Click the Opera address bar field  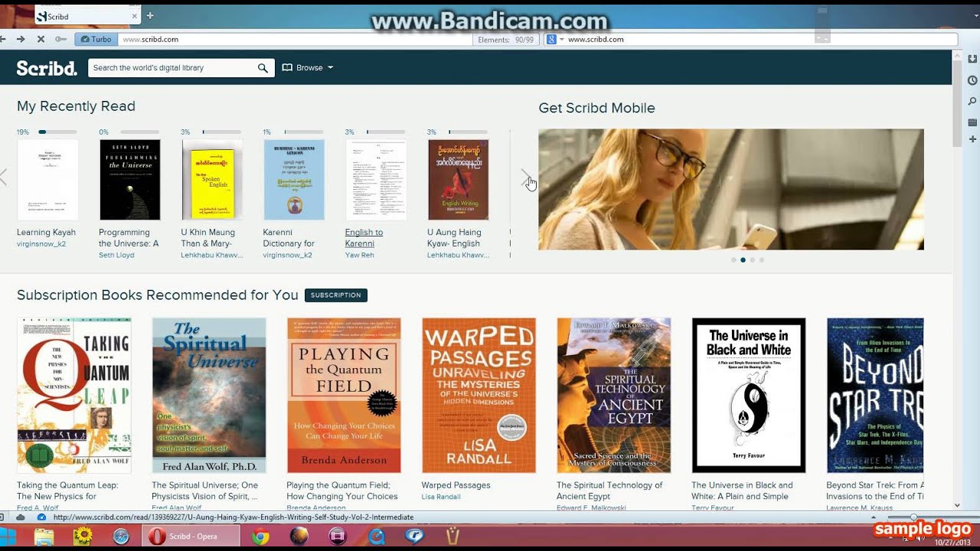click(295, 39)
